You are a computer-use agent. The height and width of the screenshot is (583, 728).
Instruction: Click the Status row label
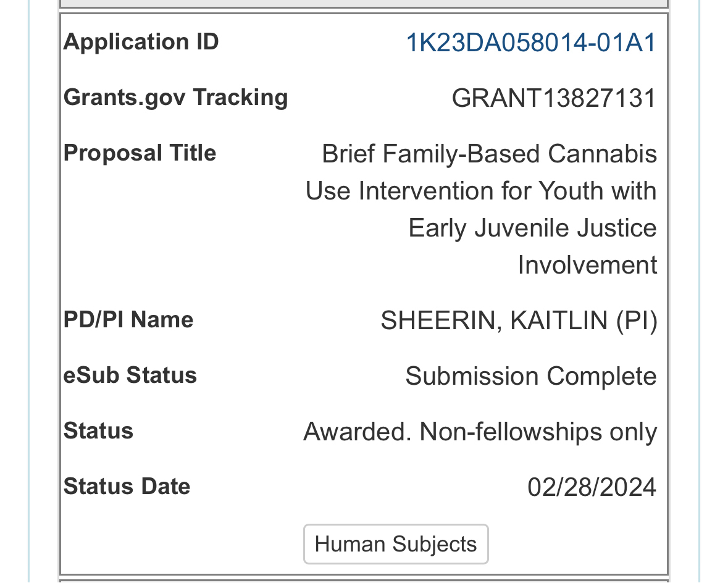(x=98, y=431)
